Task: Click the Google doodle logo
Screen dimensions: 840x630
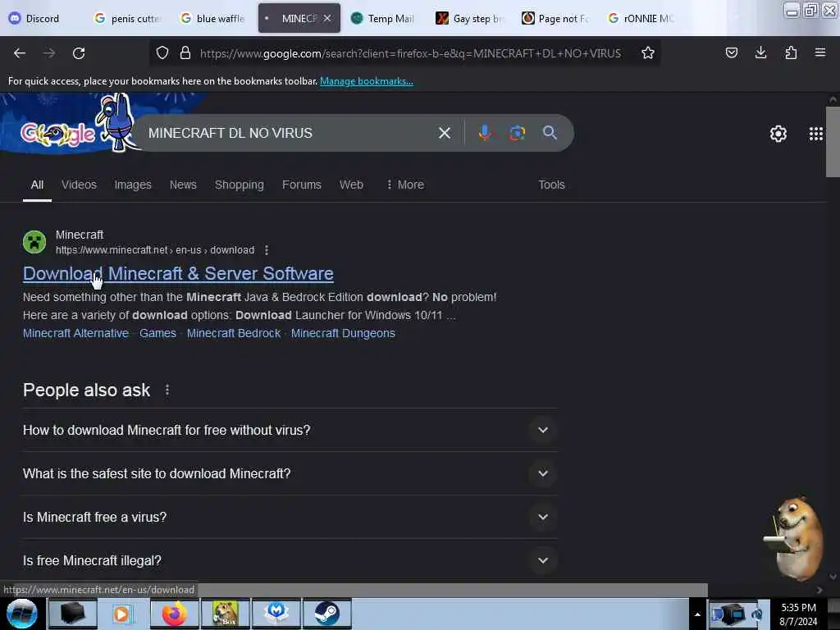Action: tap(58, 134)
